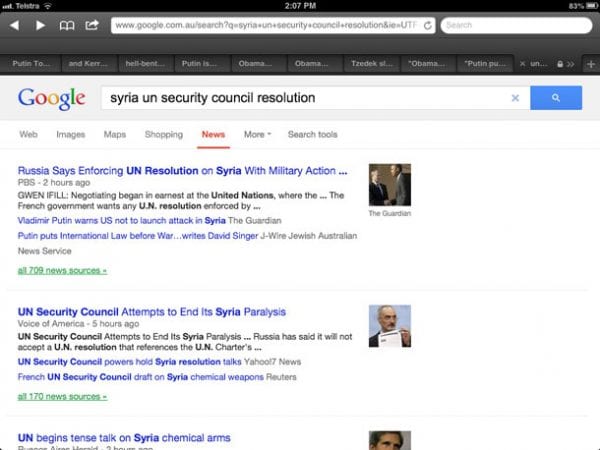The image size is (600, 450).
Task: Tap the share icon in toolbar
Action: (92, 25)
